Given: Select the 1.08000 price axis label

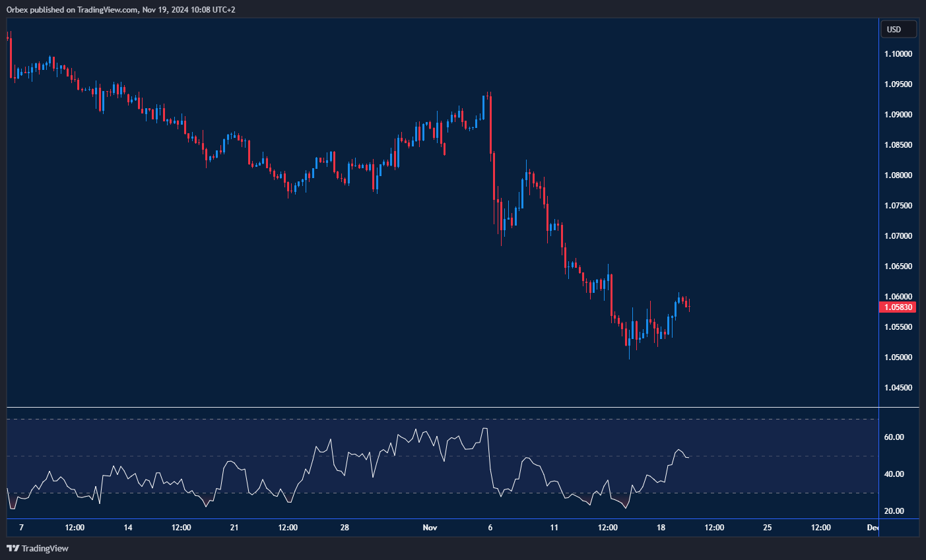Looking at the screenshot, I should pyautogui.click(x=898, y=175).
